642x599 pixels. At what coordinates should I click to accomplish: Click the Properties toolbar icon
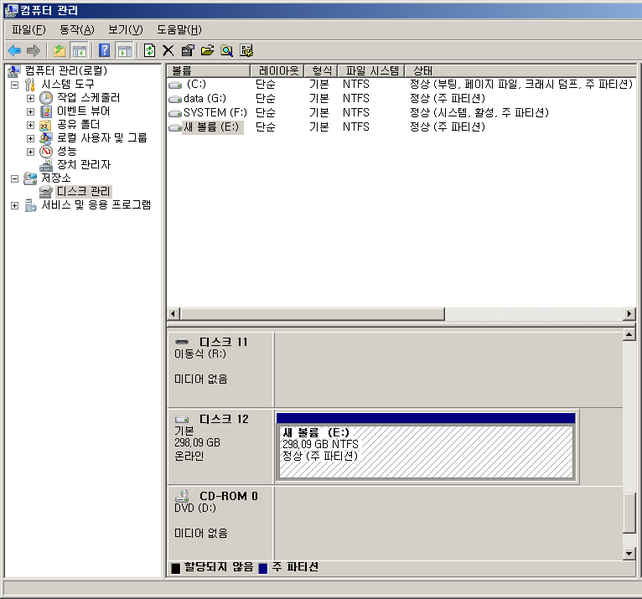(187, 50)
